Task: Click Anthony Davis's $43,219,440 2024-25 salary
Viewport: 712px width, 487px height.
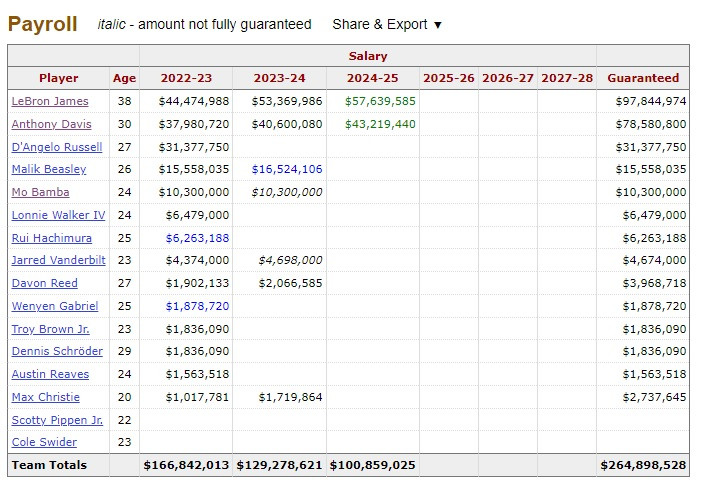Action: [380, 124]
